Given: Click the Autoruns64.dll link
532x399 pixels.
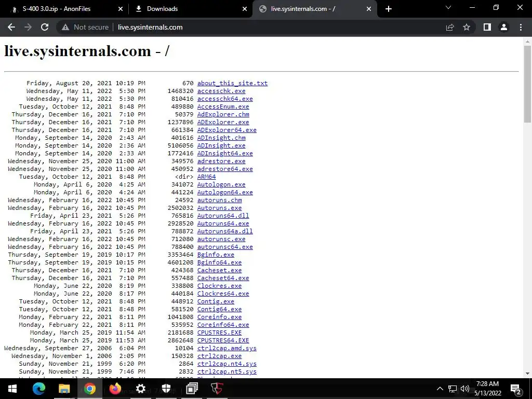Looking at the screenshot, I should (223, 216).
